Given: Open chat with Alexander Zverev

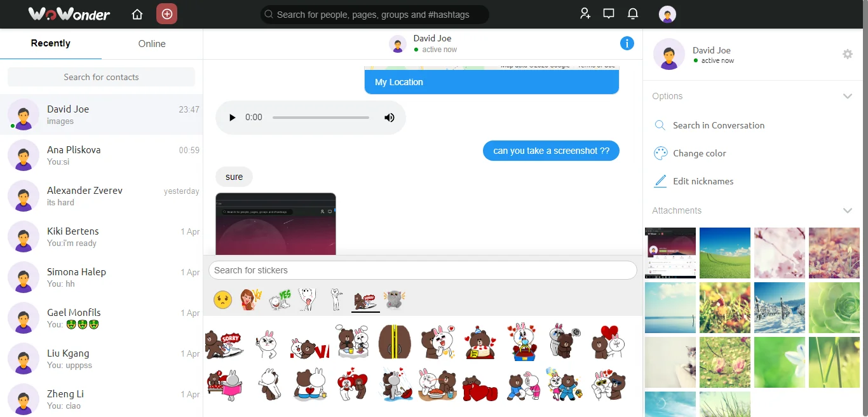Looking at the screenshot, I should point(102,196).
